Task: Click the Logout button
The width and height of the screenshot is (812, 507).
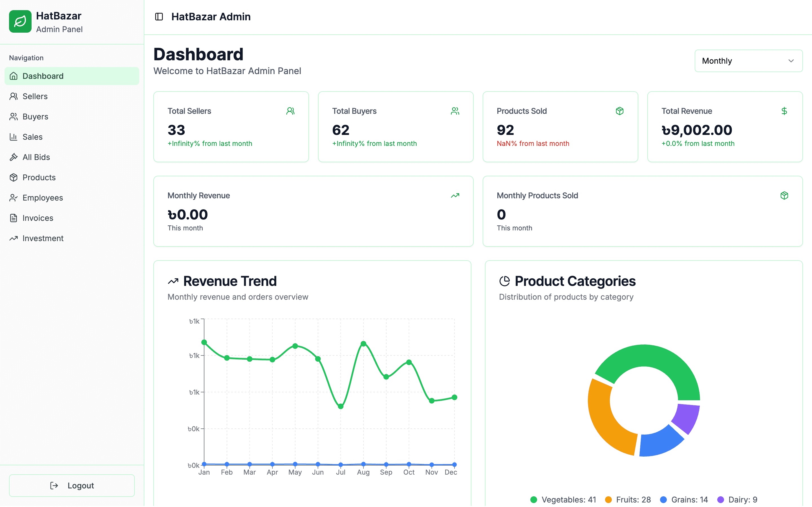Action: pos(71,485)
